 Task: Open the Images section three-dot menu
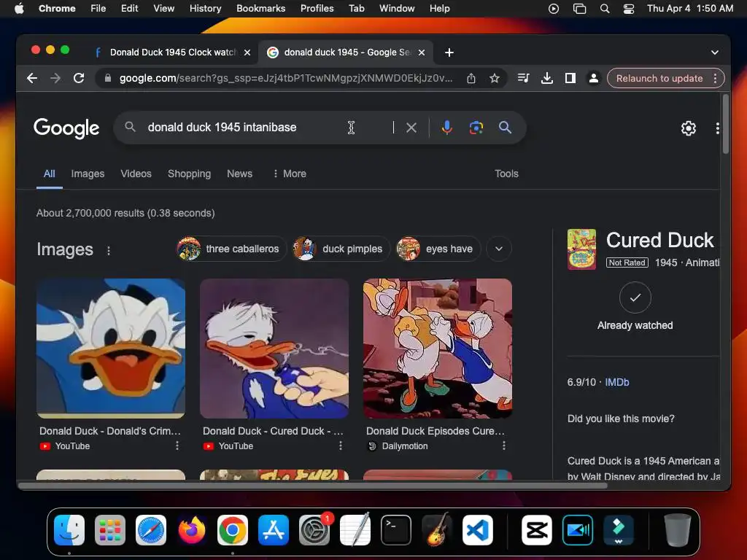pos(109,251)
